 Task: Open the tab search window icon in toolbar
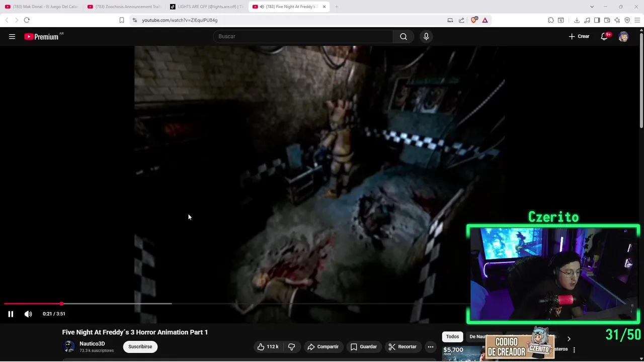pos(561,20)
